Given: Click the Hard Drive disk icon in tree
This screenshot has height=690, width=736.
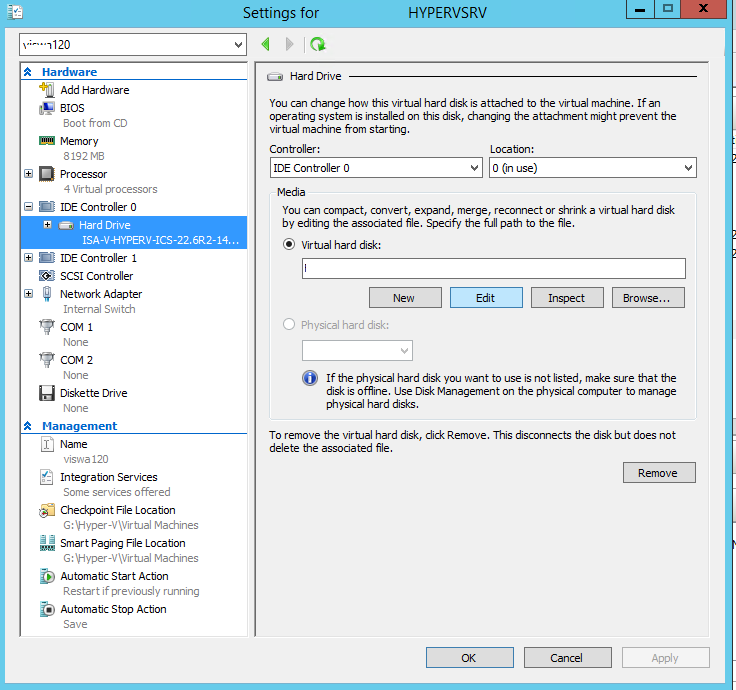Looking at the screenshot, I should 66,225.
